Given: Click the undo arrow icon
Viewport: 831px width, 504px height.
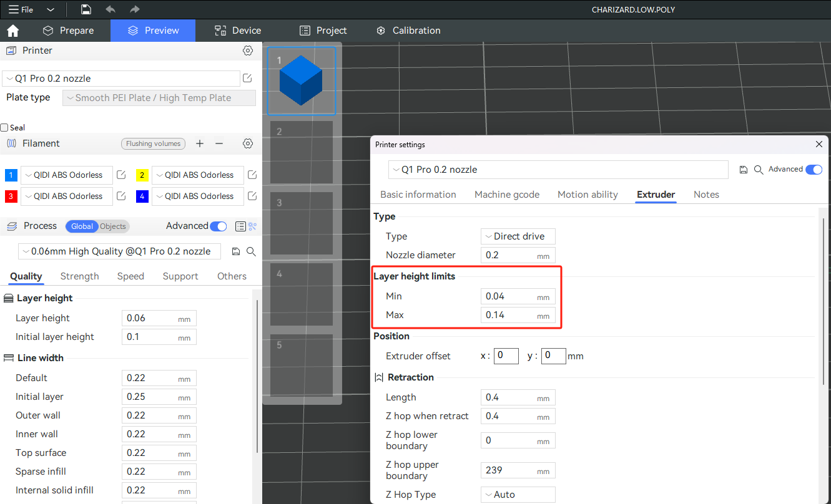Looking at the screenshot, I should coord(111,9).
